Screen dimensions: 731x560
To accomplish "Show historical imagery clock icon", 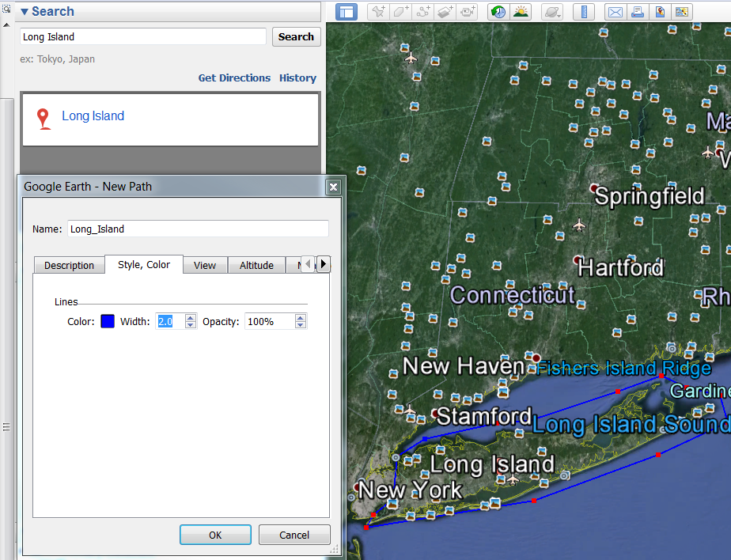I will pyautogui.click(x=498, y=12).
